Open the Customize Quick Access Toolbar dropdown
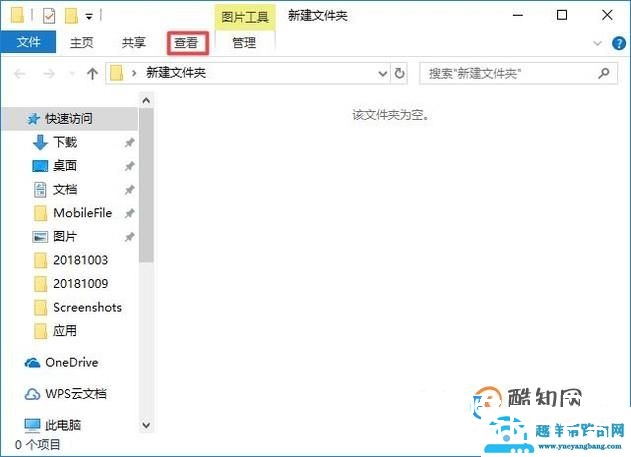 89,17
